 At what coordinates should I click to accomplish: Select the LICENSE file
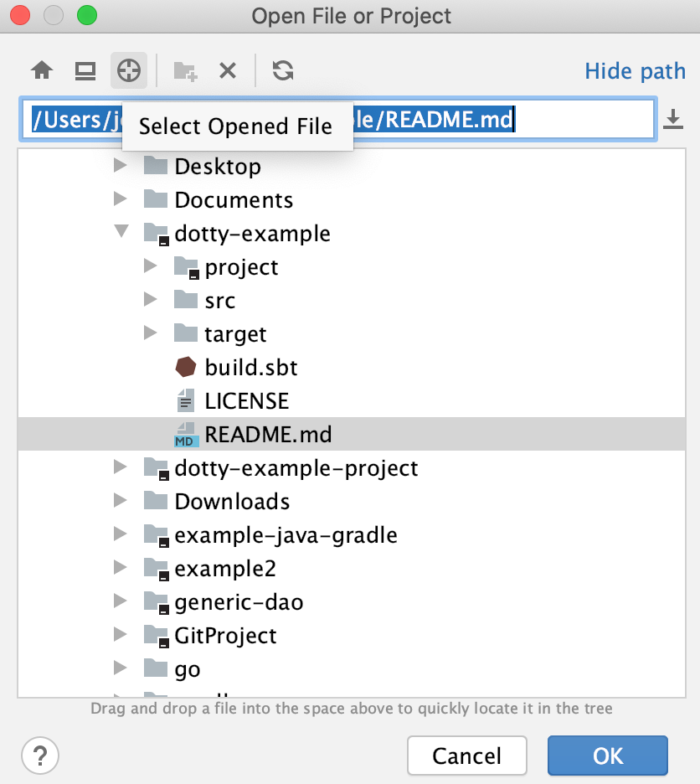[x=247, y=400]
